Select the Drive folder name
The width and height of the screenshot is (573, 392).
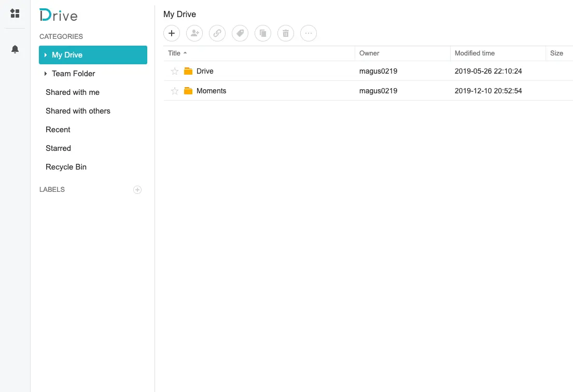pos(205,71)
